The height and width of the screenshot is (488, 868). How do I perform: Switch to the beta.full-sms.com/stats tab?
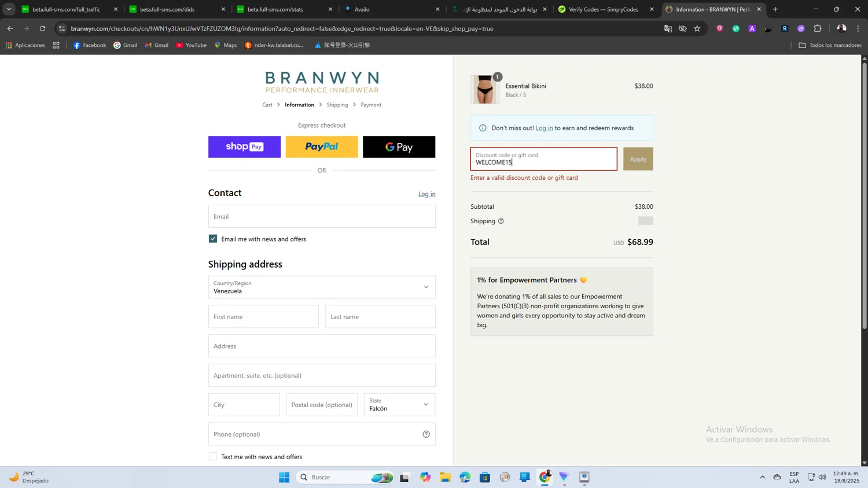285,9
